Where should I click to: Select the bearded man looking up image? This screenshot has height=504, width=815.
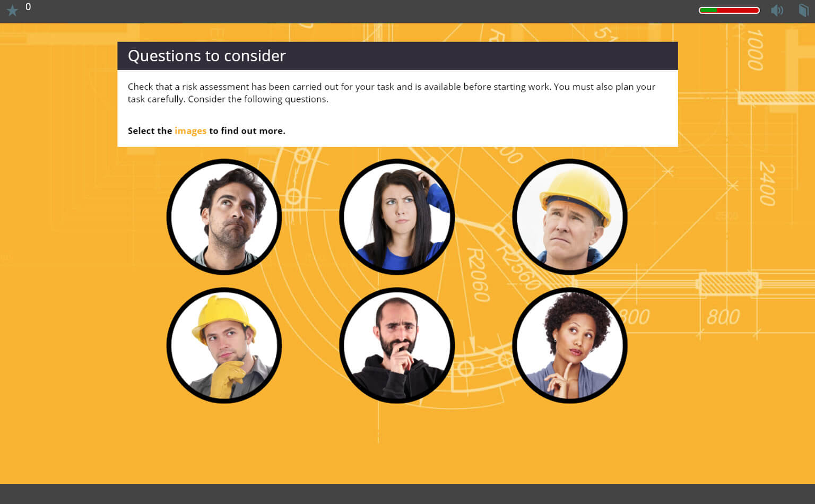coord(224,216)
